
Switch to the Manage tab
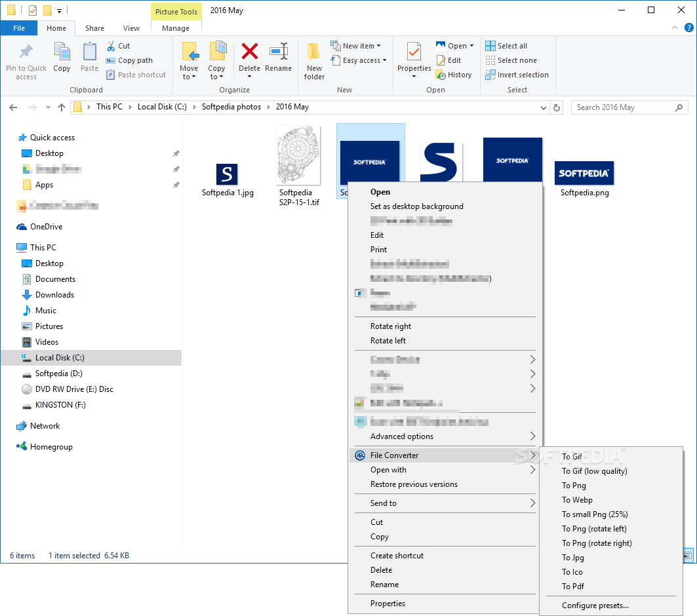pos(176,28)
